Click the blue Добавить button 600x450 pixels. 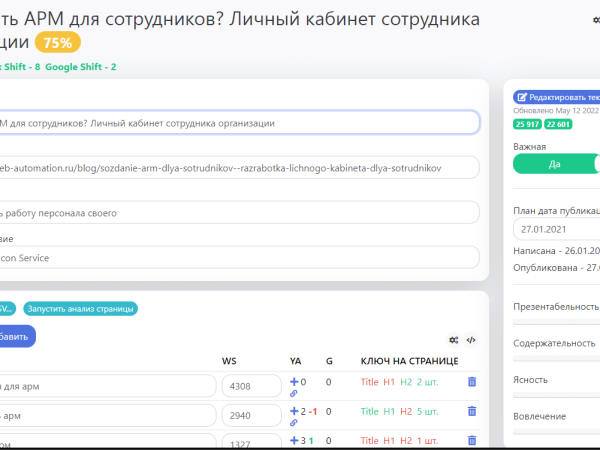click(x=16, y=337)
